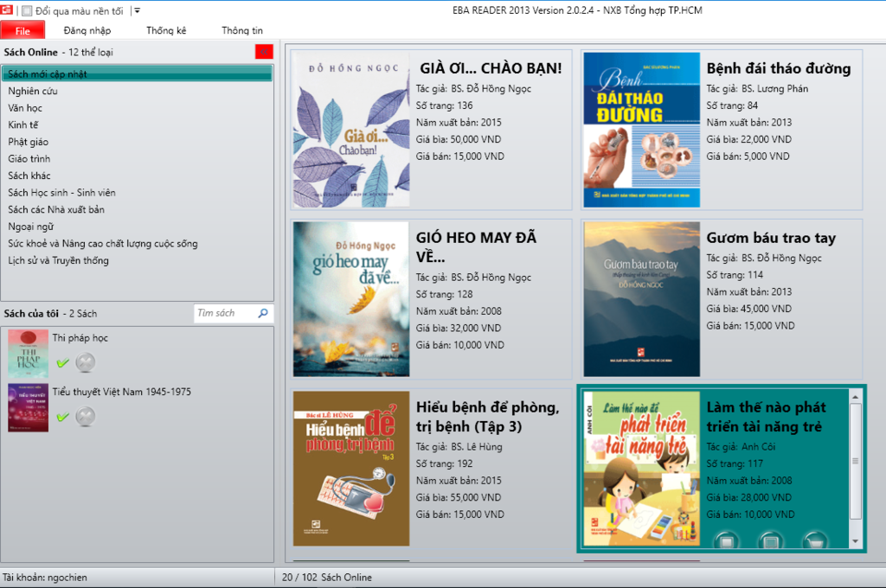Open 'Tiểu thuyết Việt Nam 1945-1975' cover thumbnail

29,408
